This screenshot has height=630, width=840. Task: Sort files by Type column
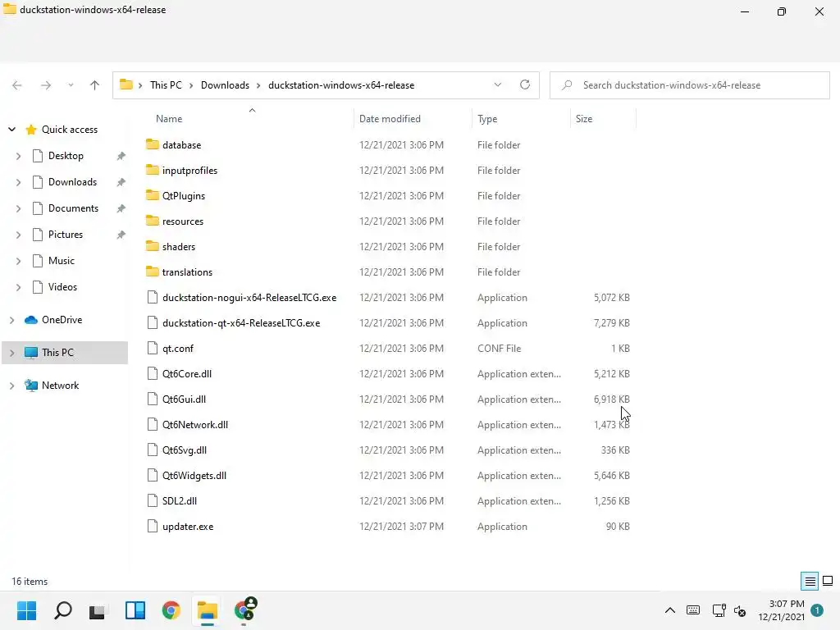pos(487,119)
